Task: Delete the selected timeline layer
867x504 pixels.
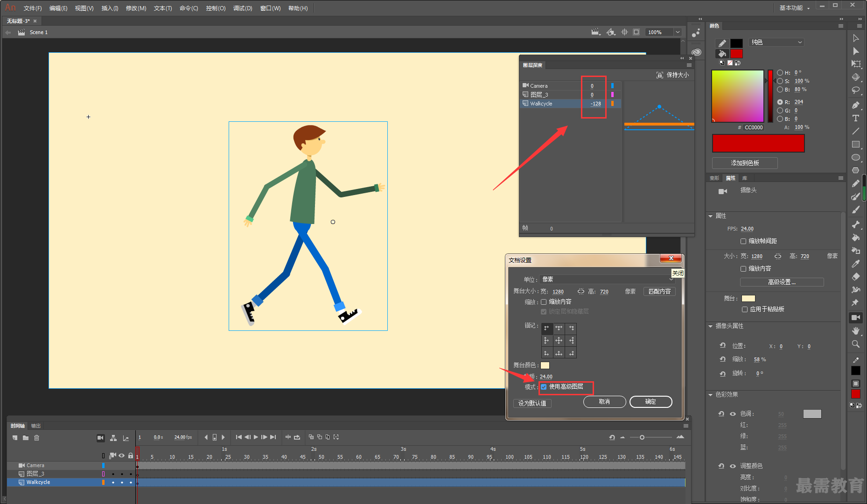Action: tap(37, 438)
